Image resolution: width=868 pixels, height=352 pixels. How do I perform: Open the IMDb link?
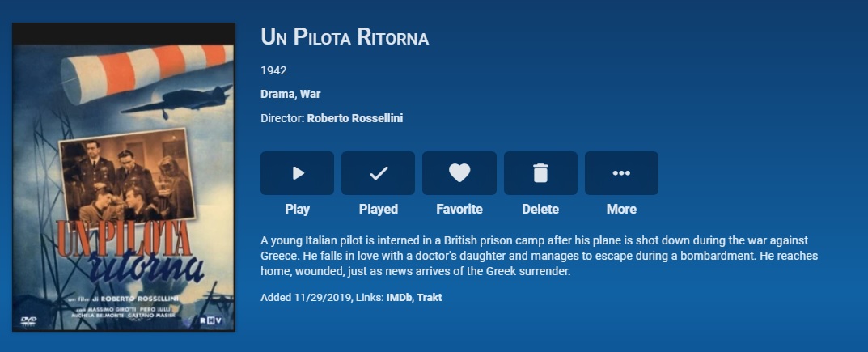coord(398,297)
